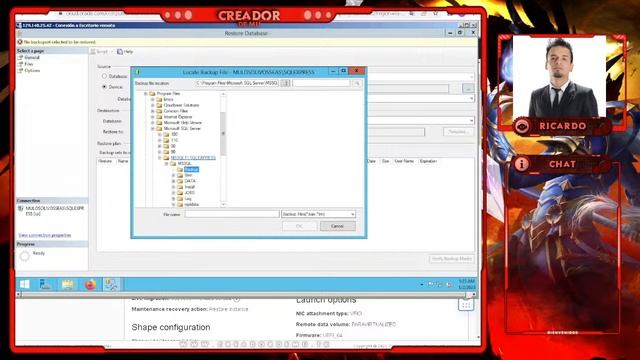Click the Expiration column header
The width and height of the screenshot is (640, 360).
[x=428, y=161]
